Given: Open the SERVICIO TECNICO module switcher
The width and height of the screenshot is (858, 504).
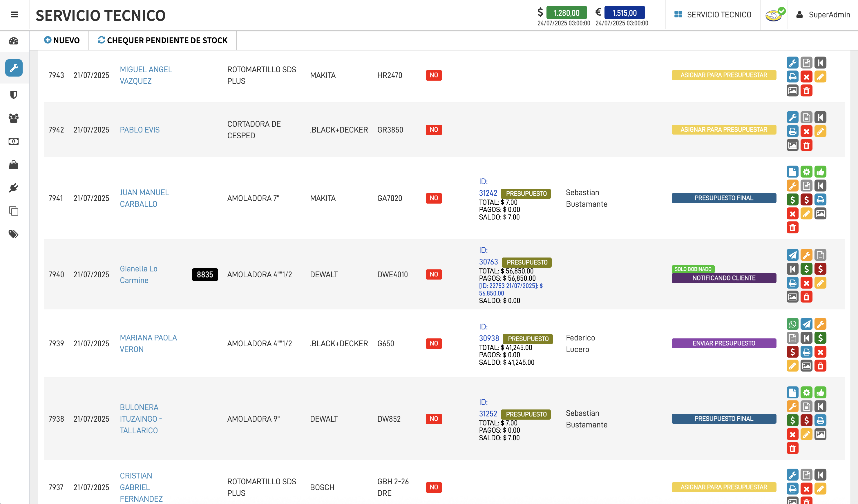Looking at the screenshot, I should 713,14.
